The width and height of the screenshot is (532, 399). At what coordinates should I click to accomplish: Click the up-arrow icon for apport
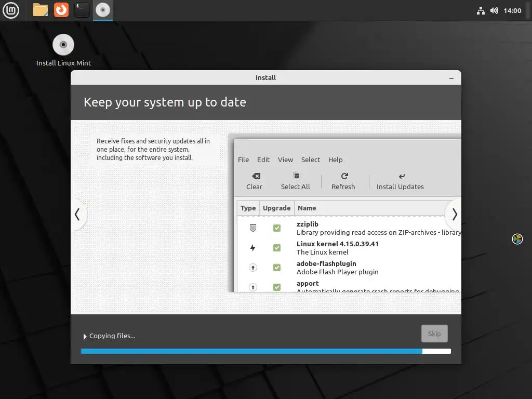[x=253, y=287]
